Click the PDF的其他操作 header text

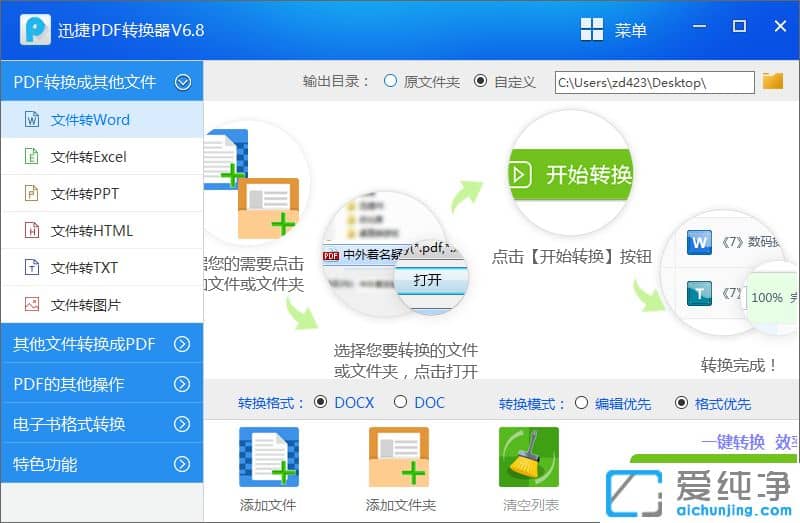point(69,384)
